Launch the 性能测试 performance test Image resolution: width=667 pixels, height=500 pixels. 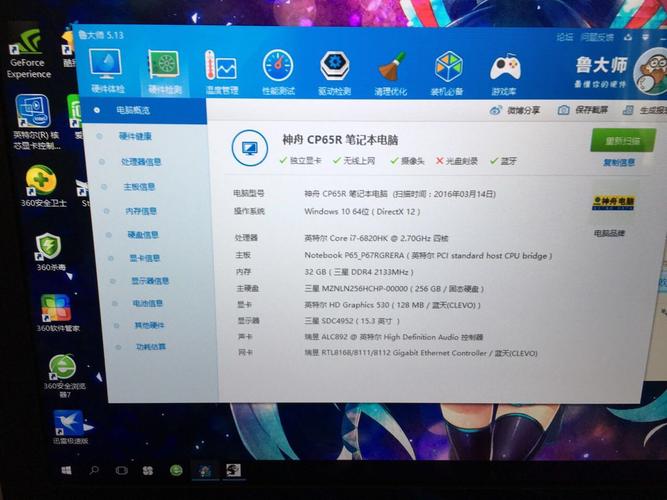point(278,72)
